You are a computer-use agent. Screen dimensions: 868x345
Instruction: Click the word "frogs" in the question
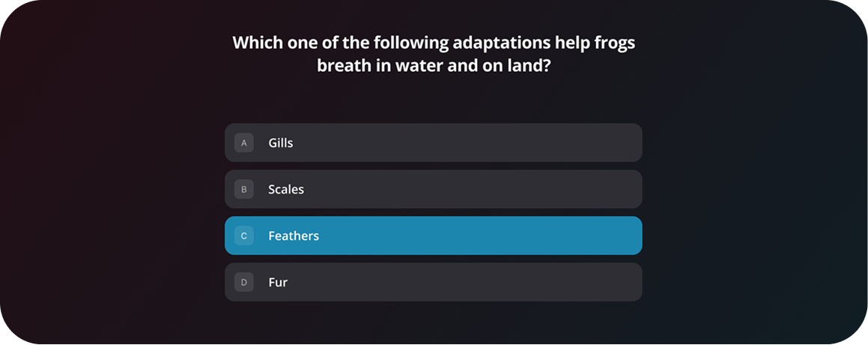[615, 42]
